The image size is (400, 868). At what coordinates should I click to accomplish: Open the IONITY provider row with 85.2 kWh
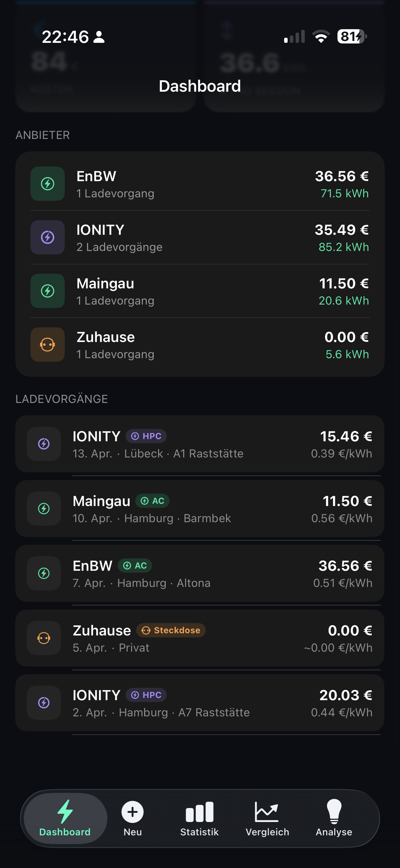(200, 238)
